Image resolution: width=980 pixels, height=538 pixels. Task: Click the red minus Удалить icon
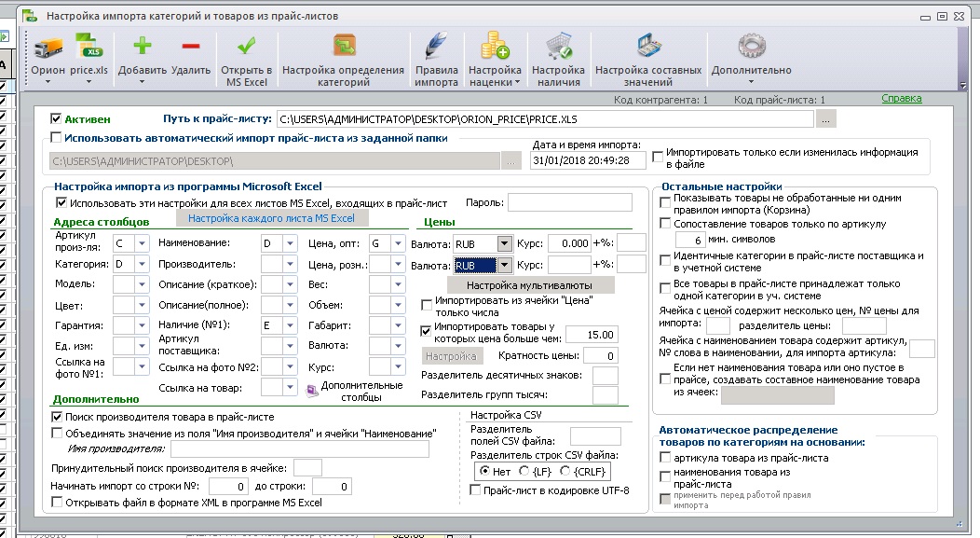coord(191,47)
